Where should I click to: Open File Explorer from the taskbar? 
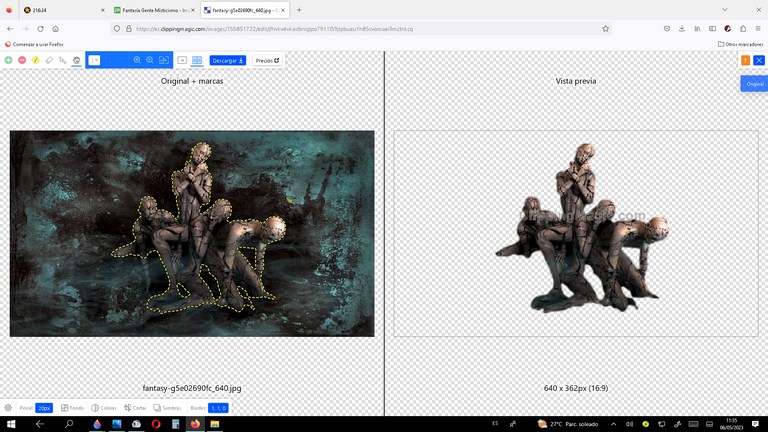click(x=215, y=424)
